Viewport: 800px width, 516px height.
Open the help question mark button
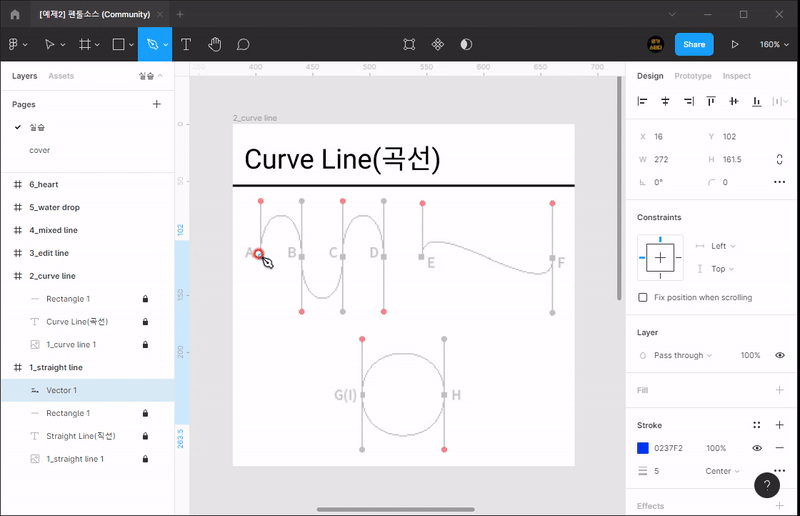tap(767, 485)
